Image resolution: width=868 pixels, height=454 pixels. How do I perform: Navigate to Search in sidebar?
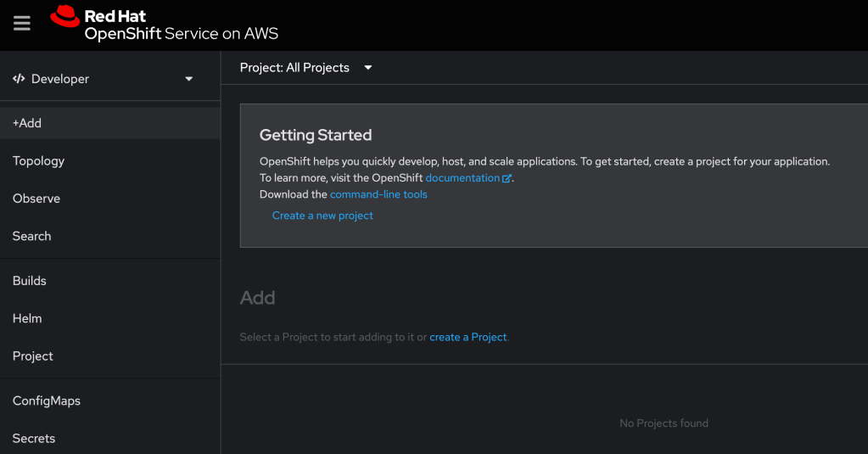[31, 236]
